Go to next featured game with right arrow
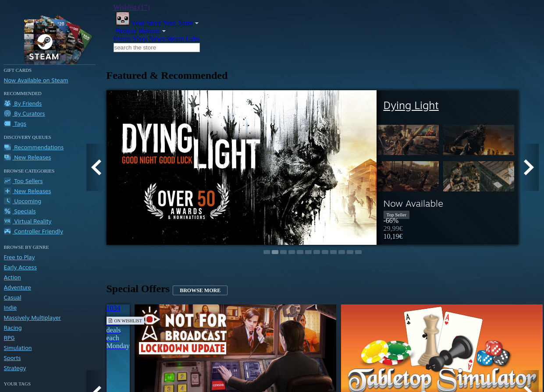Screen dimensions: 544x392 click(529, 167)
